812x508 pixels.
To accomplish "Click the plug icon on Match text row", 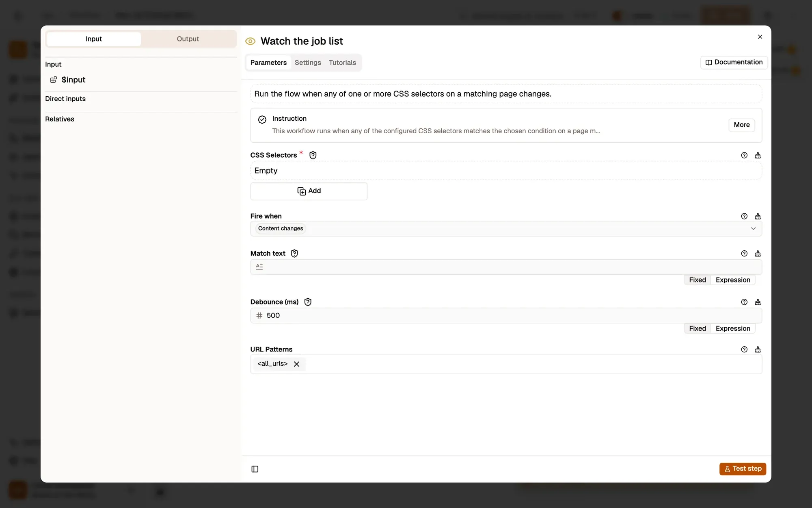I will coord(758,254).
